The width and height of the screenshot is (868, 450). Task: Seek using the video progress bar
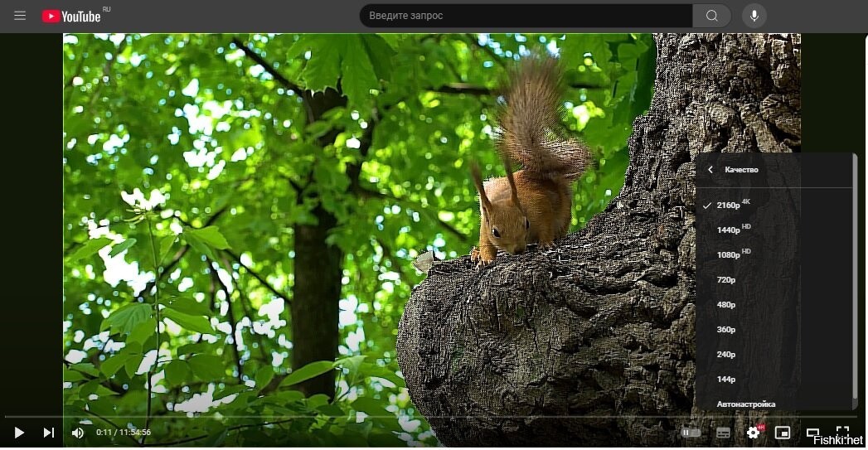pos(432,416)
